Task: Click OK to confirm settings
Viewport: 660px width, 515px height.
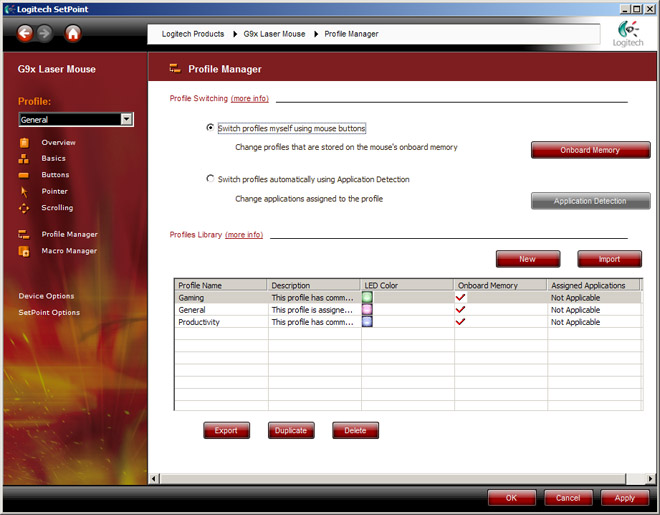Action: point(511,498)
